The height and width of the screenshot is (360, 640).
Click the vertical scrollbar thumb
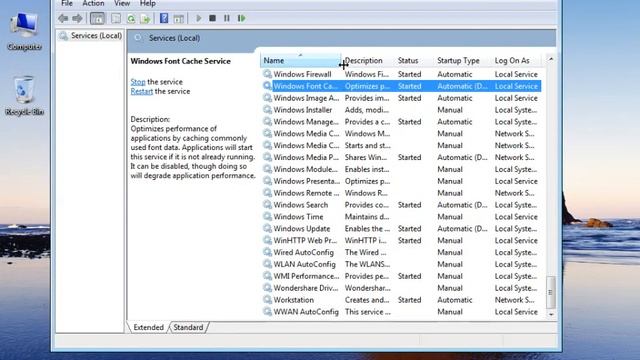click(551, 292)
